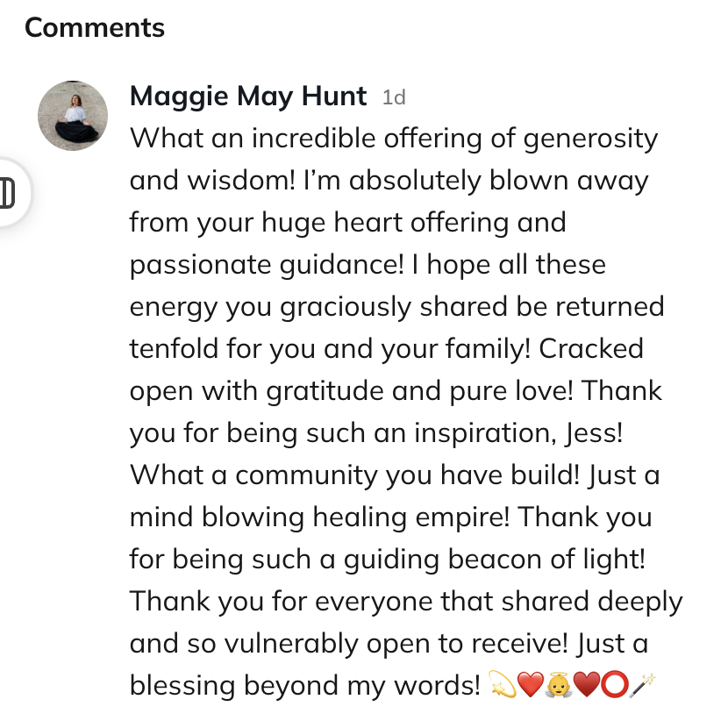Click the Maggie May Hunt author name
The image size is (728, 728).
tap(248, 96)
